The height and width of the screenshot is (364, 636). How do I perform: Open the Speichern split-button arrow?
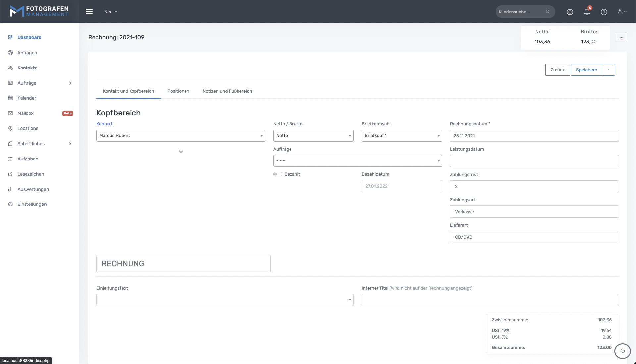coord(608,70)
